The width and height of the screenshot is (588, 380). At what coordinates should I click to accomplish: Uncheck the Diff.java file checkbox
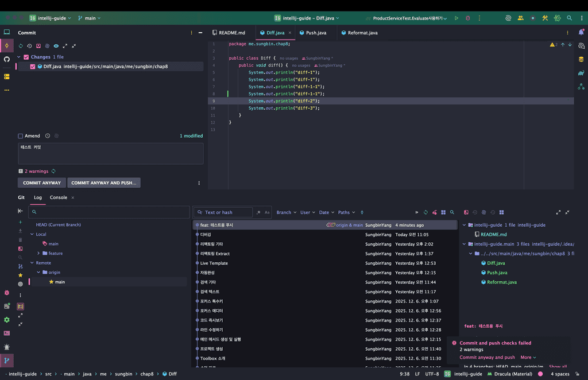point(33,67)
